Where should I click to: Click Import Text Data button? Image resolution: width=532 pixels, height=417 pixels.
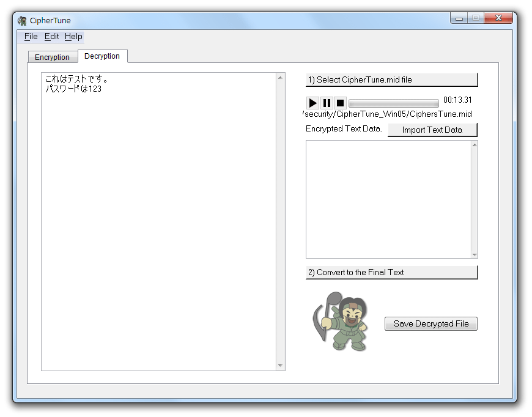pos(432,130)
